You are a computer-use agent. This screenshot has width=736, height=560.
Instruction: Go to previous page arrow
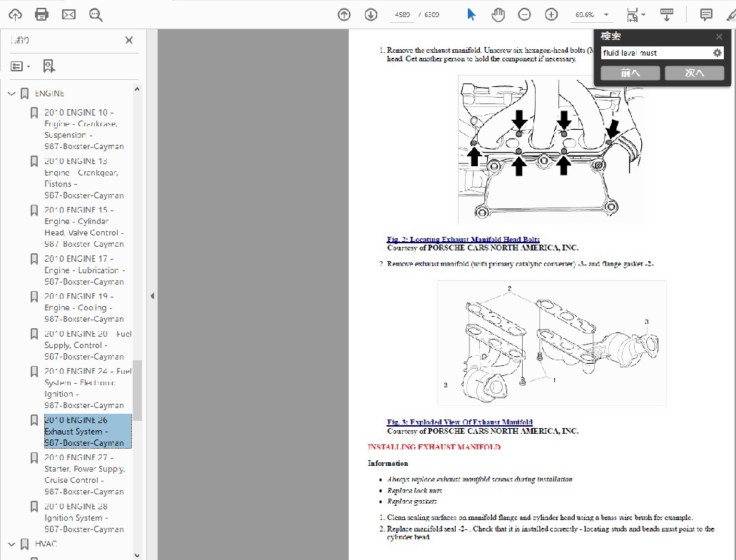tap(344, 14)
